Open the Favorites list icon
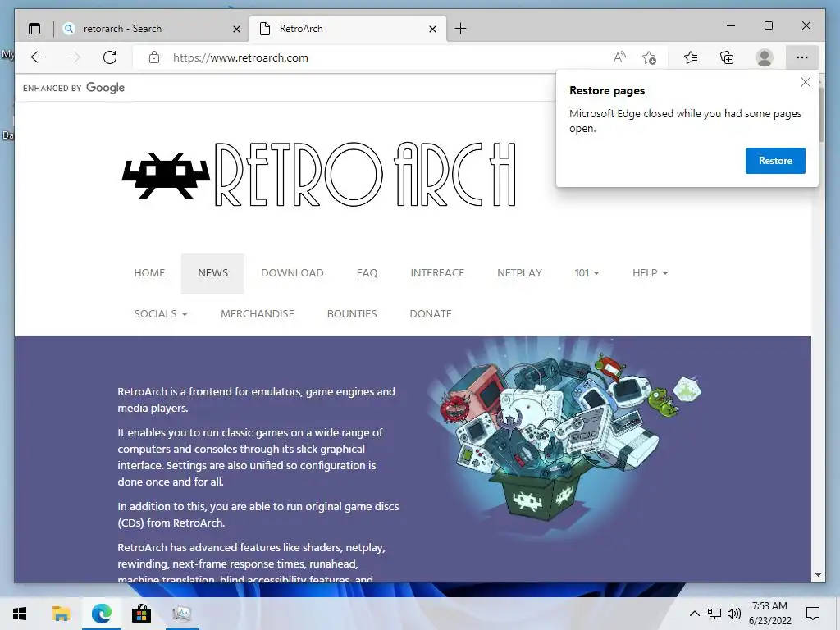This screenshot has height=630, width=840. [x=691, y=57]
